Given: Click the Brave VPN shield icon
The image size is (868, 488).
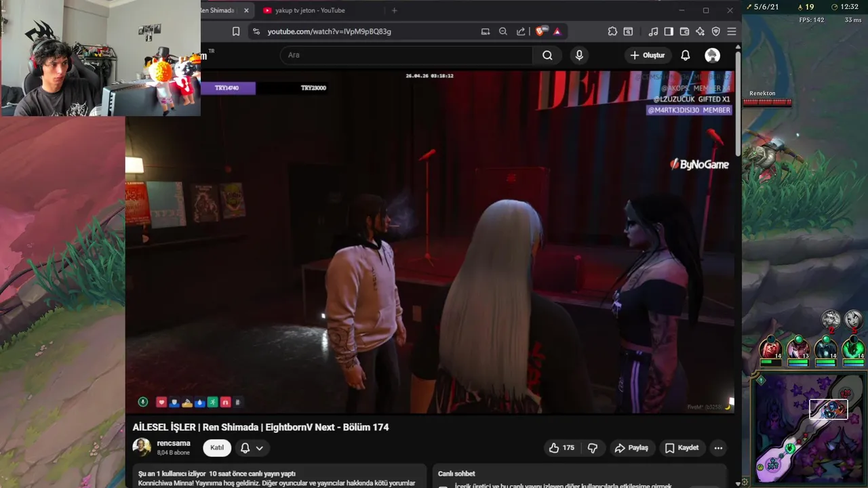Looking at the screenshot, I should coord(715,31).
